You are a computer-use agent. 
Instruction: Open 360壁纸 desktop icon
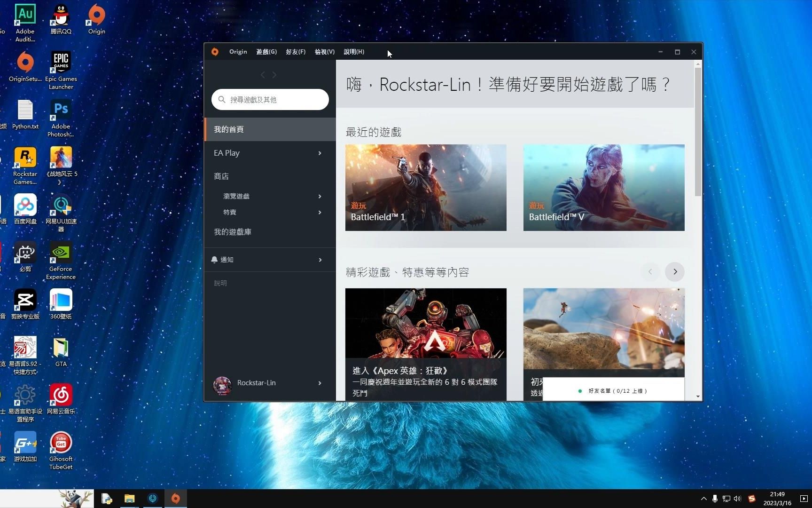point(61,304)
